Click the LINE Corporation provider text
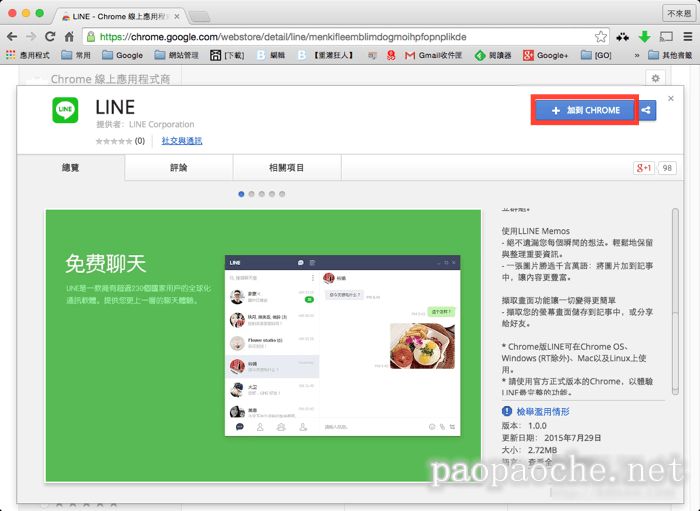The image size is (700, 511). 162,125
